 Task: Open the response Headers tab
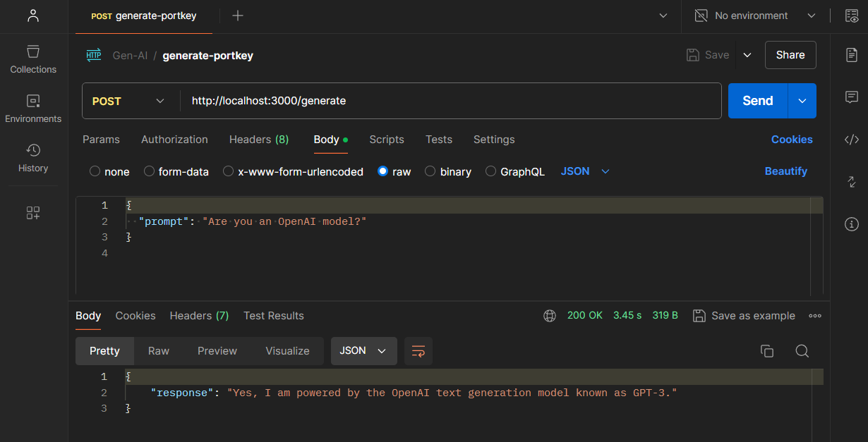[199, 316]
